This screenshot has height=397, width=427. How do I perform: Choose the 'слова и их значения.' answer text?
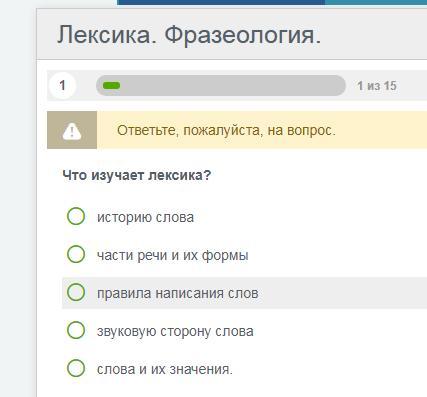pyautogui.click(x=165, y=369)
